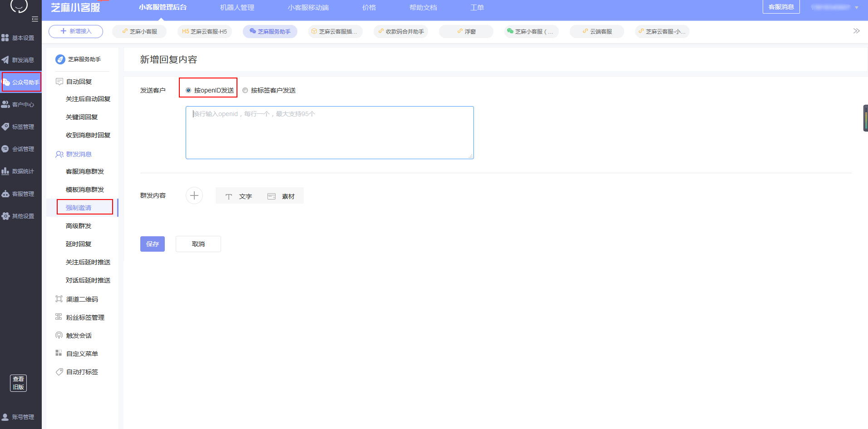The width and height of the screenshot is (868, 429).
Task: Click 芝麻服务助手 account header in submenu
Action: (78, 59)
